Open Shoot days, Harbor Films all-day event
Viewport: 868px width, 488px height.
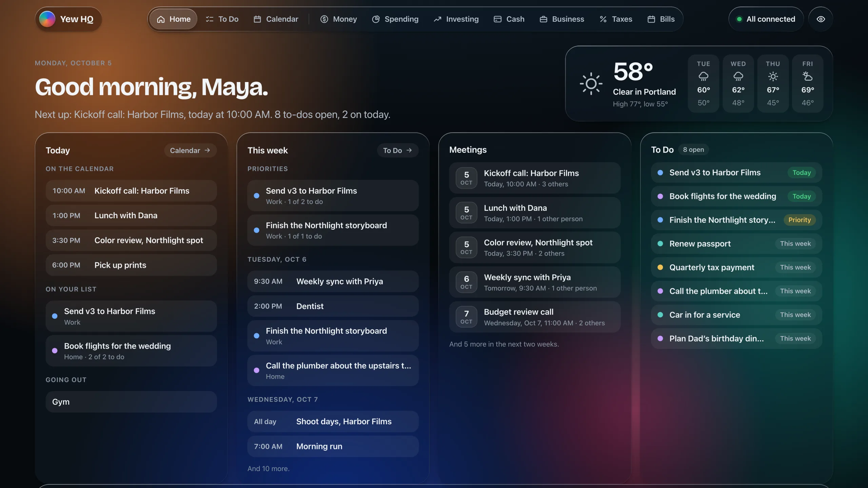333,422
